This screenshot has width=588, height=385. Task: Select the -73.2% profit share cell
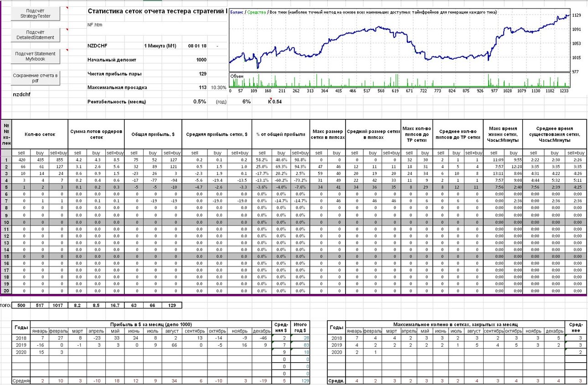(x=300, y=180)
